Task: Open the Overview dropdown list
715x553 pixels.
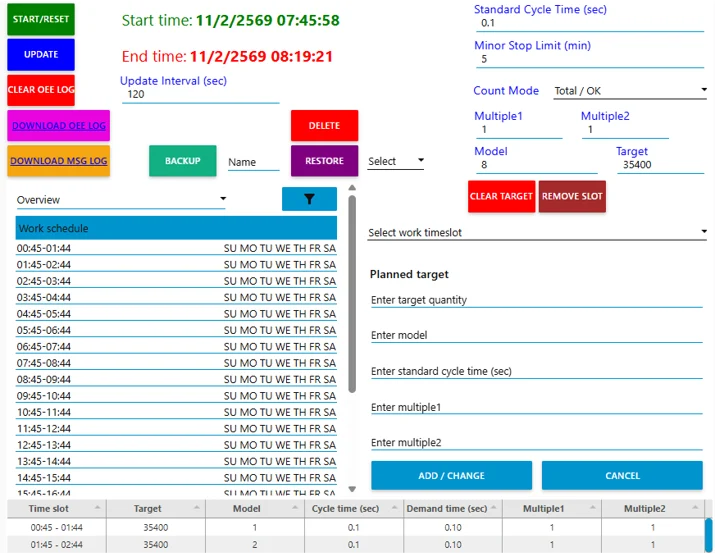Action: 121,200
